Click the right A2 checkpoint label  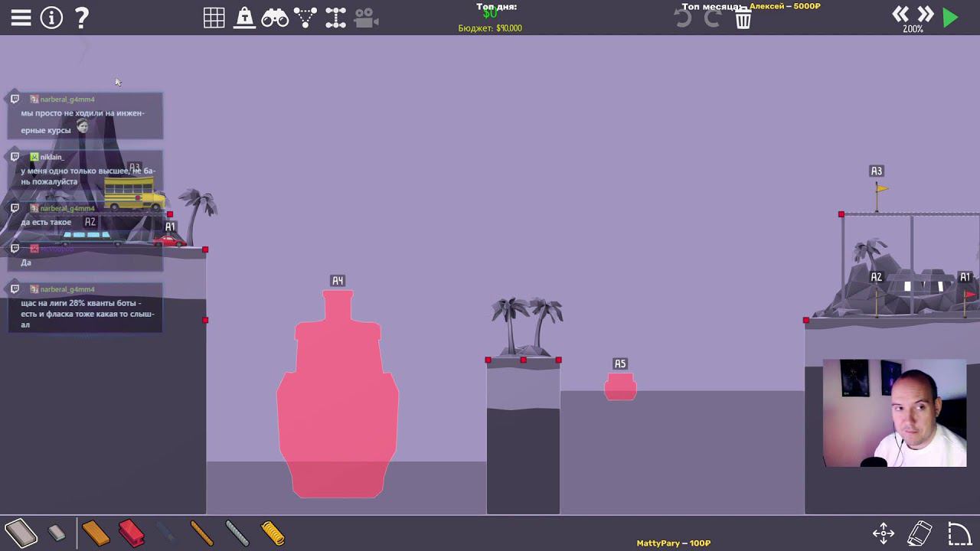(877, 277)
